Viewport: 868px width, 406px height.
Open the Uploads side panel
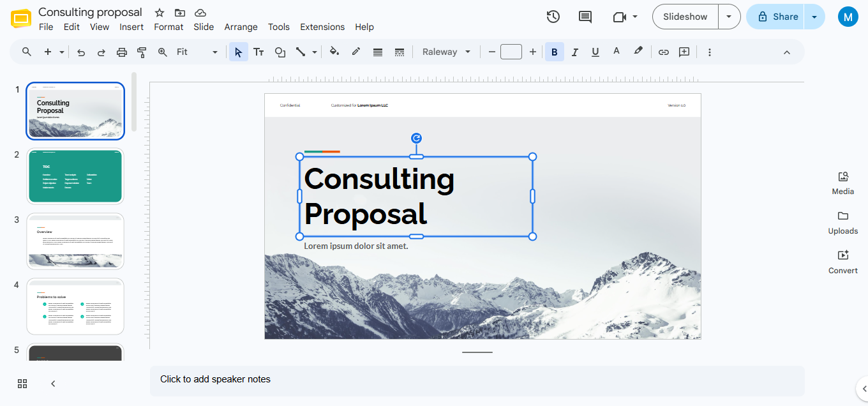tap(843, 222)
